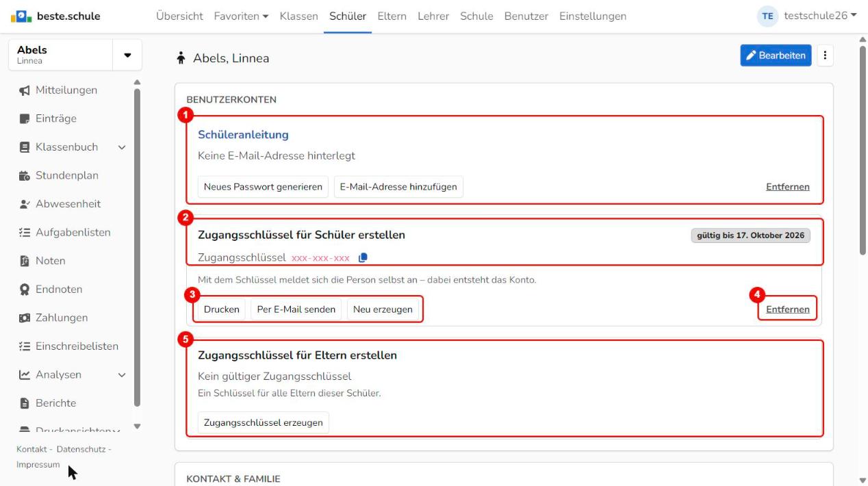The width and height of the screenshot is (868, 486).
Task: Open the Lehrer tab
Action: (x=433, y=16)
